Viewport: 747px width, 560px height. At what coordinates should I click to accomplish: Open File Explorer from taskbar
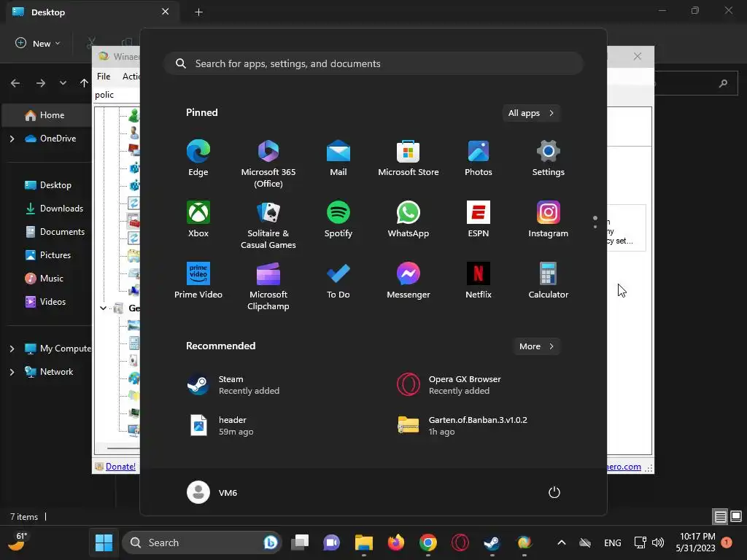363,542
